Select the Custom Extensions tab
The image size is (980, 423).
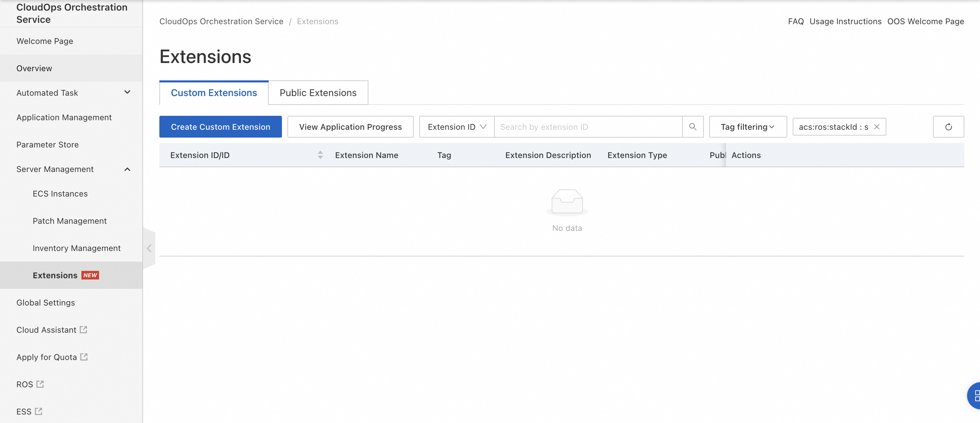pos(214,93)
